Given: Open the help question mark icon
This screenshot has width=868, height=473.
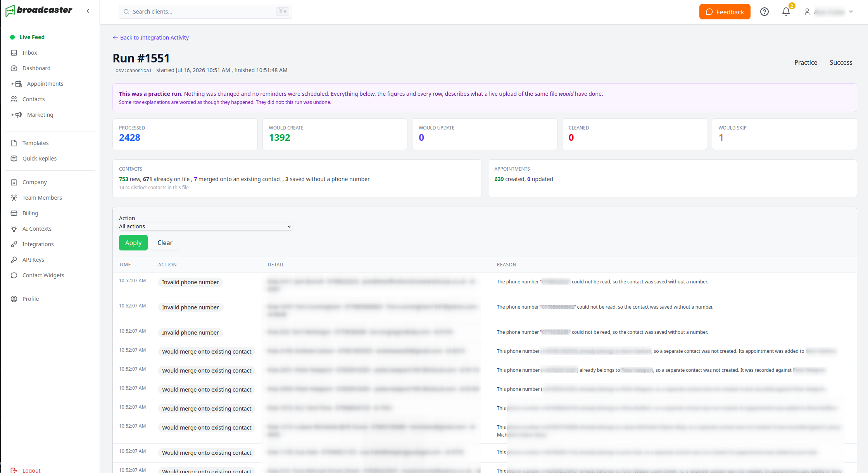Looking at the screenshot, I should click(x=764, y=12).
